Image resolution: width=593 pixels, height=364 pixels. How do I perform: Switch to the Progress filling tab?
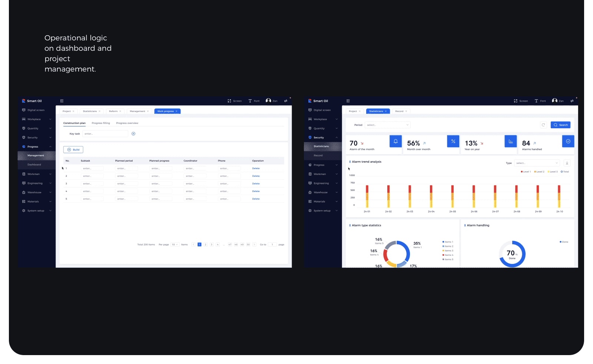pyautogui.click(x=101, y=123)
